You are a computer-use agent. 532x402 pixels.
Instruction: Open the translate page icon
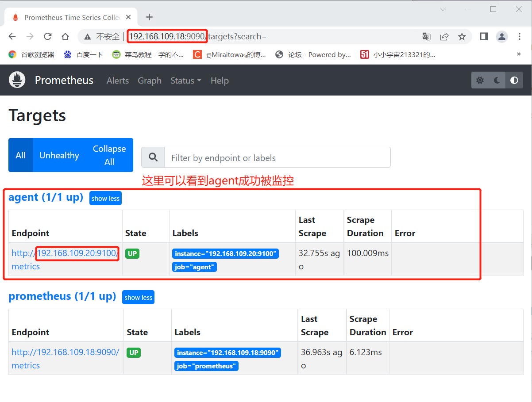coord(427,36)
